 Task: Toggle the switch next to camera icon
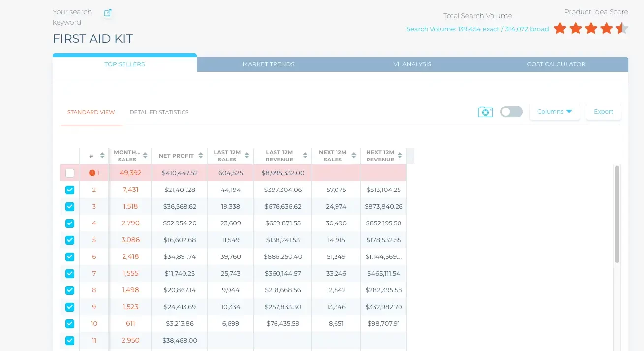511,112
